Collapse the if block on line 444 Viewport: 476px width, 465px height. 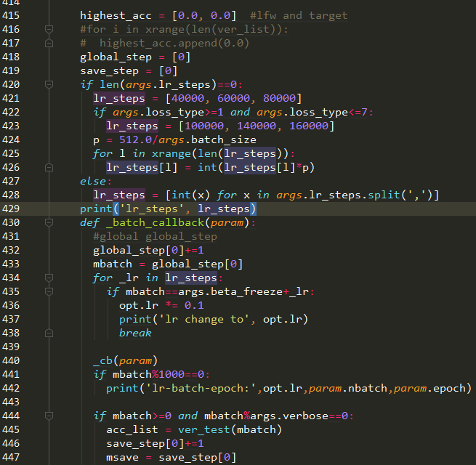coord(49,416)
